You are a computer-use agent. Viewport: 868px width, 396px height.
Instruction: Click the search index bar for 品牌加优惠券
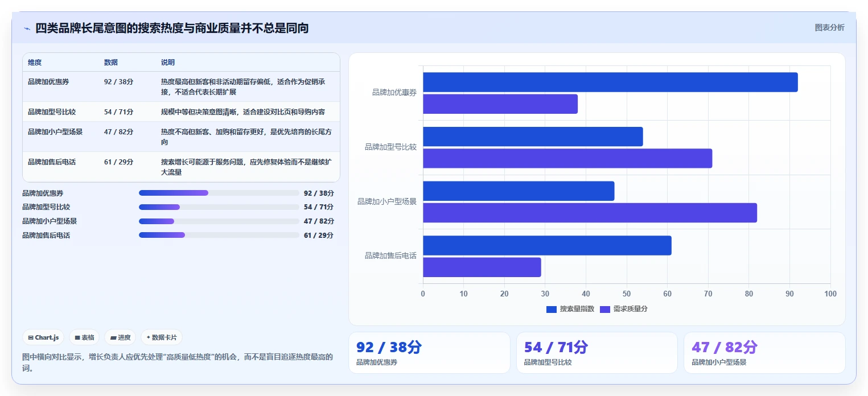tap(610, 82)
